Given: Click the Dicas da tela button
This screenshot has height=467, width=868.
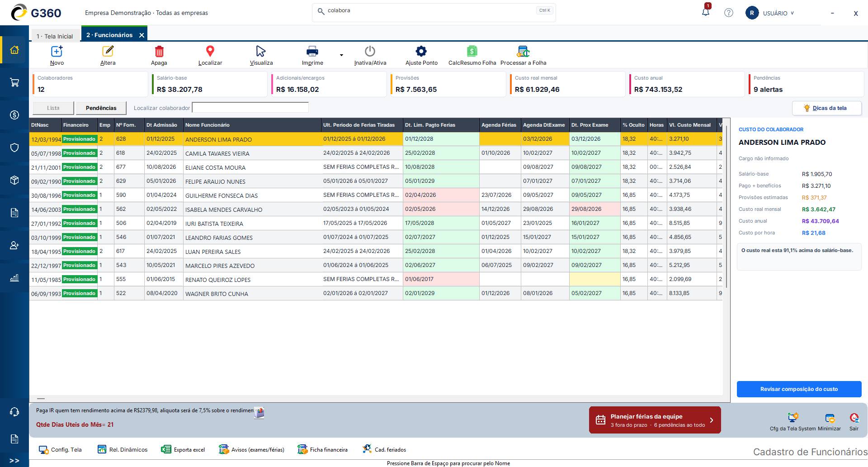Looking at the screenshot, I should pyautogui.click(x=826, y=108).
